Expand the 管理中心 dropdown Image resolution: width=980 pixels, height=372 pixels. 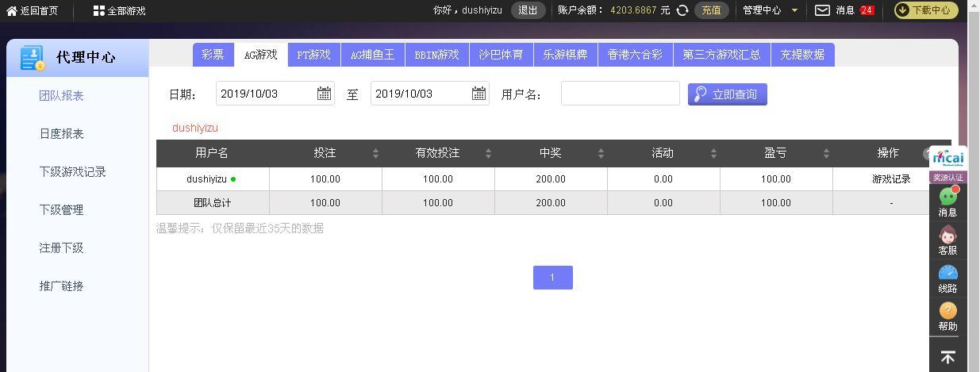click(771, 10)
